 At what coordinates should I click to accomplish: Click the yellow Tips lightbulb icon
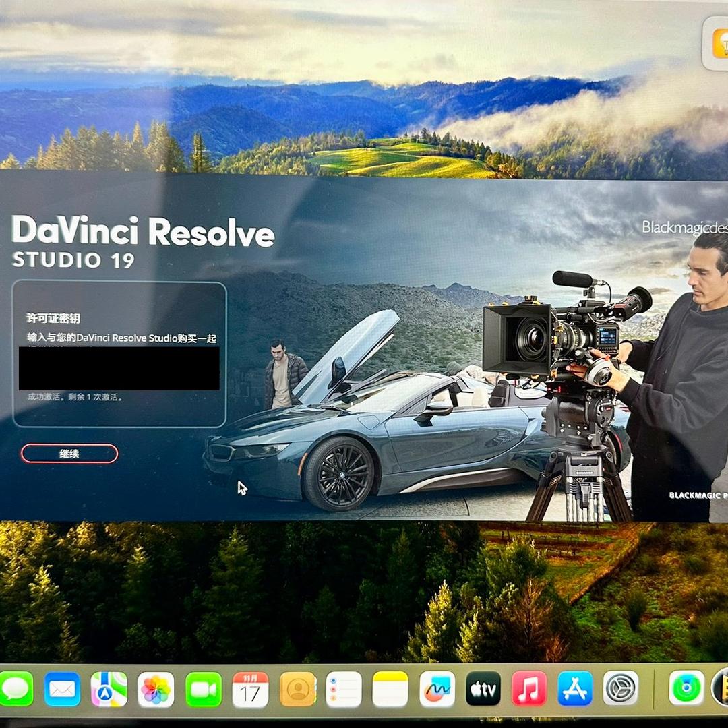[719, 44]
